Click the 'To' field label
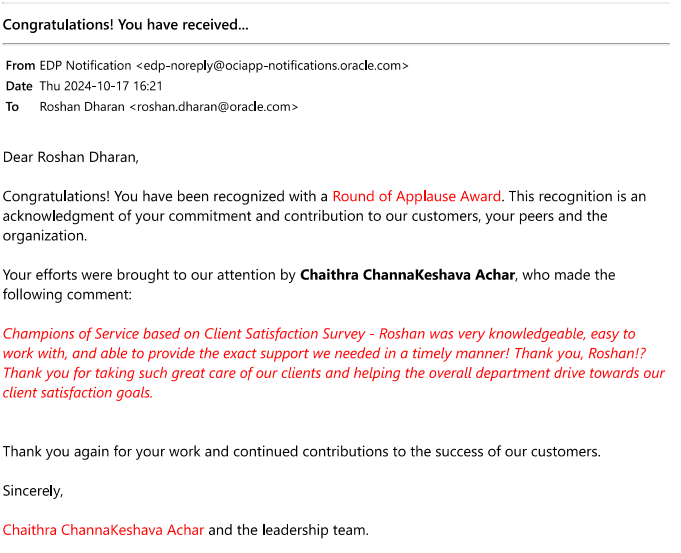 tap(12, 107)
